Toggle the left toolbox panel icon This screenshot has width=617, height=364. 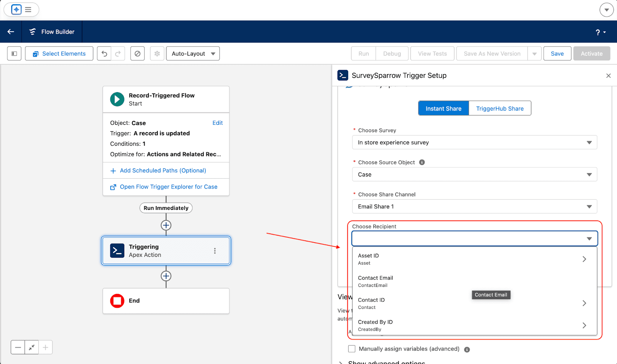pyautogui.click(x=14, y=54)
